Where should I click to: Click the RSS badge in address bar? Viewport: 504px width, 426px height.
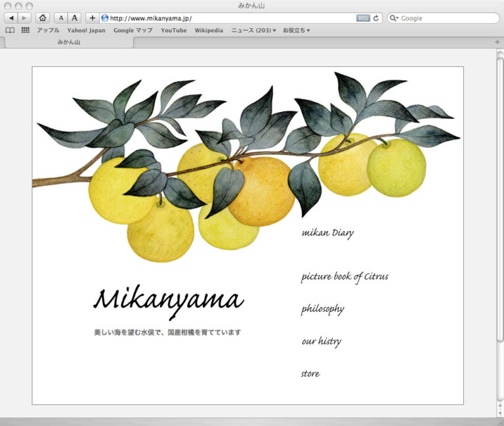[363, 18]
